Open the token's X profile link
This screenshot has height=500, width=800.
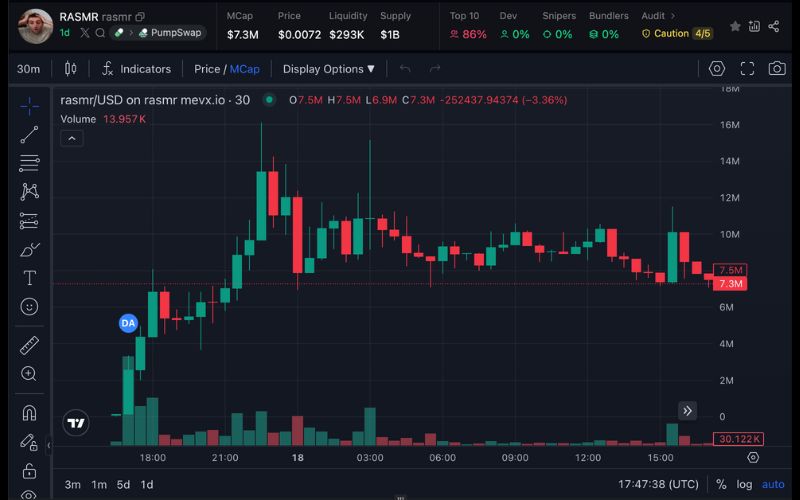tap(85, 33)
